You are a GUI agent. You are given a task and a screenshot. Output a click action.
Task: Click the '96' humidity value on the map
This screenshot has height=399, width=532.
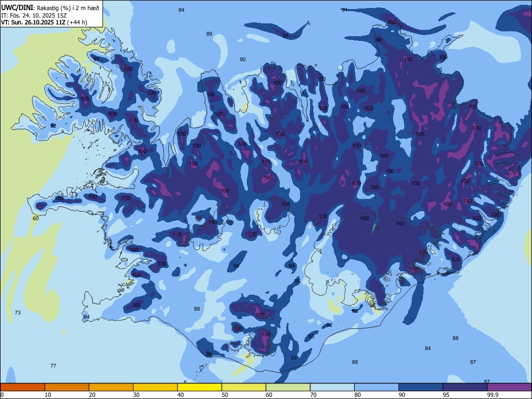[x=209, y=354]
